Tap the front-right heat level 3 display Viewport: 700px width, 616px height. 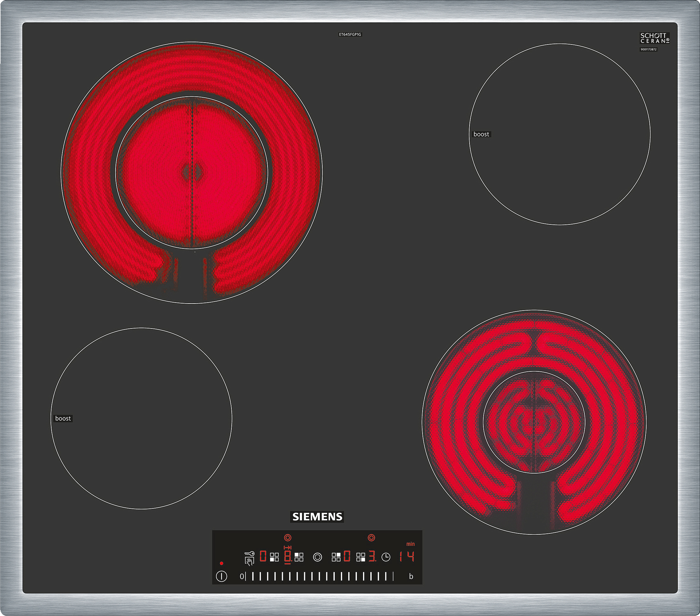click(x=372, y=556)
